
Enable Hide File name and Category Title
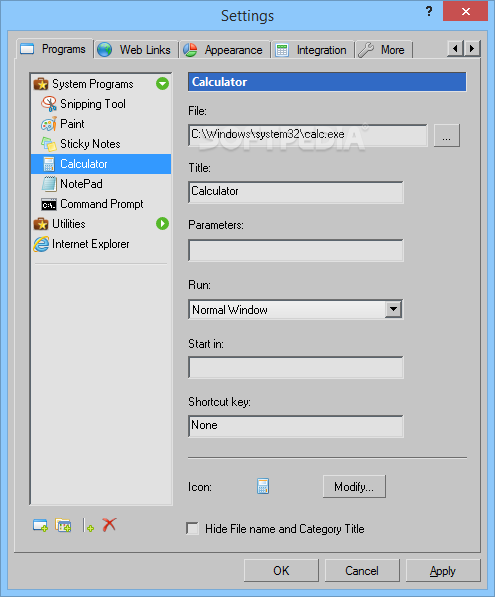(192, 528)
